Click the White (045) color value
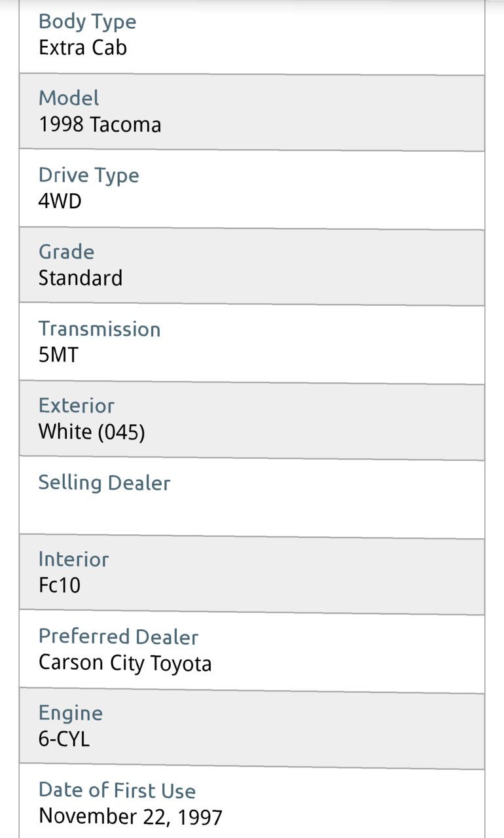This screenshot has width=504, height=838. tap(92, 432)
